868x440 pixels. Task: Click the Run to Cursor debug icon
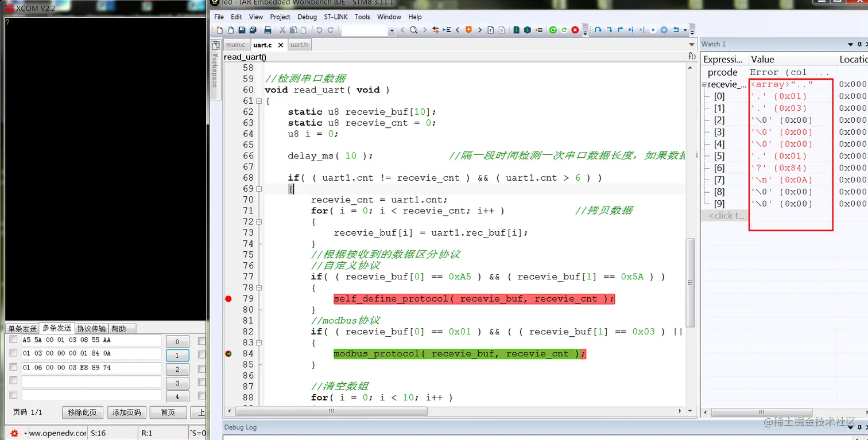pyautogui.click(x=631, y=30)
